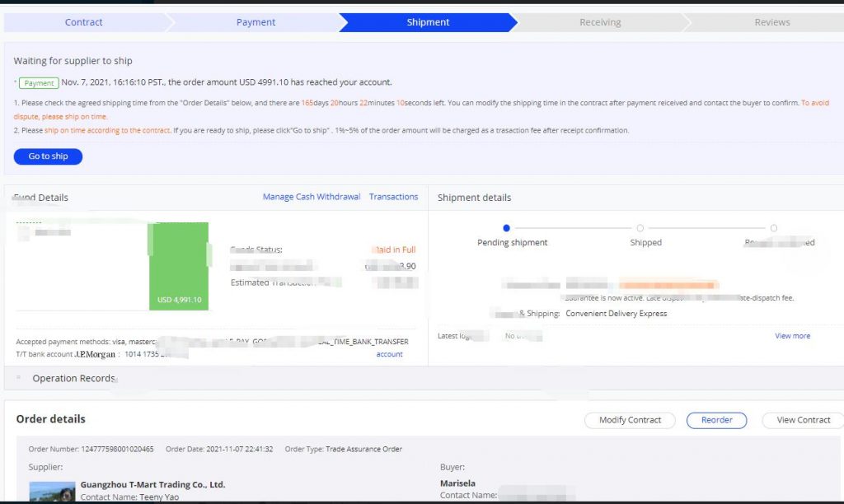Screen dimensions: 844x504
Task: Click Order Date 2021-11-07 22:41:32
Action: point(239,449)
